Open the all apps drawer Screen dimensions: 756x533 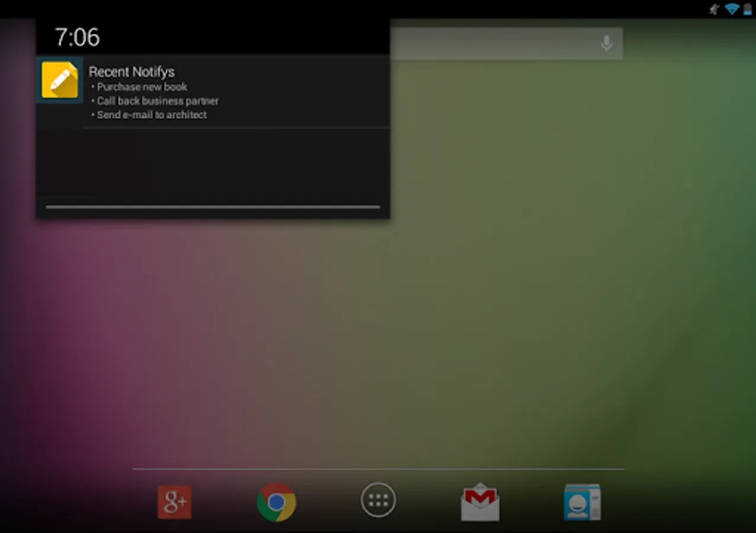pos(378,500)
